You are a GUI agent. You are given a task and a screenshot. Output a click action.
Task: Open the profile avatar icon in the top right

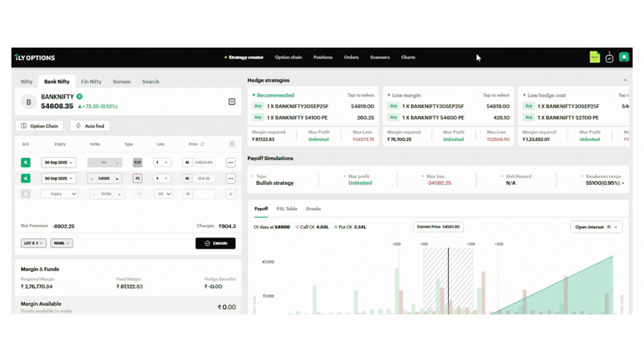(x=624, y=57)
